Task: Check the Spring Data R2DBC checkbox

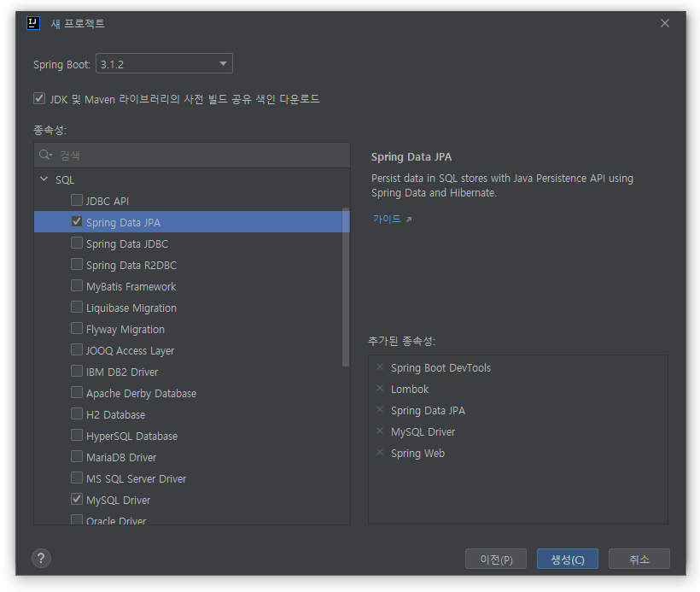Action: coord(77,264)
